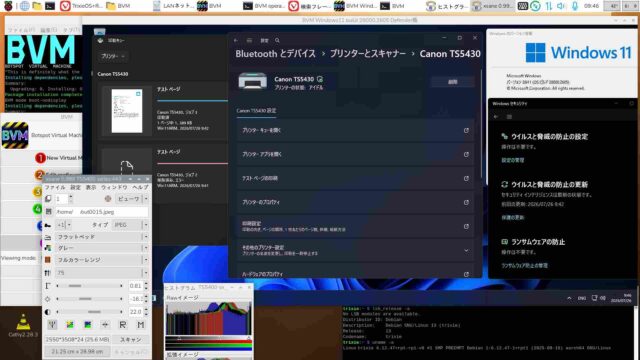Image resolution: width=640 pixels, height=360 pixels.
Task: Click 保護の更新 link in Windows Security
Action: (x=513, y=218)
